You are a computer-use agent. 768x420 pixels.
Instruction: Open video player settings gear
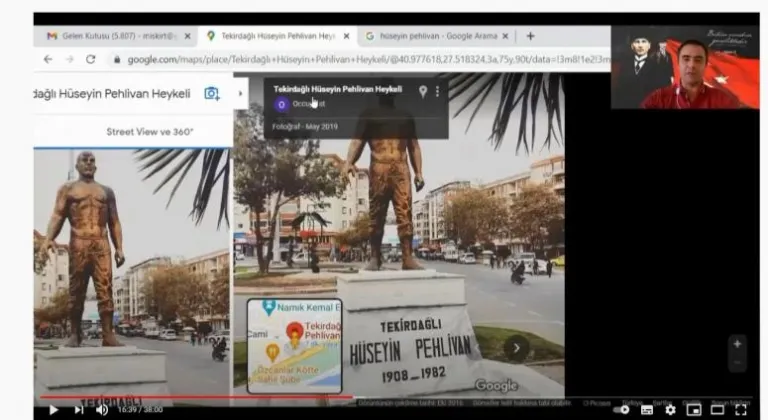(x=670, y=409)
